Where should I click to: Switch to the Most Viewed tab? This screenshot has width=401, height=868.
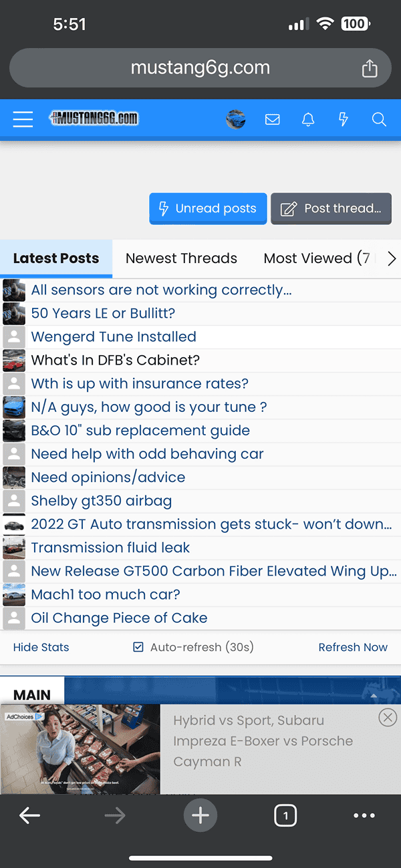point(317,258)
